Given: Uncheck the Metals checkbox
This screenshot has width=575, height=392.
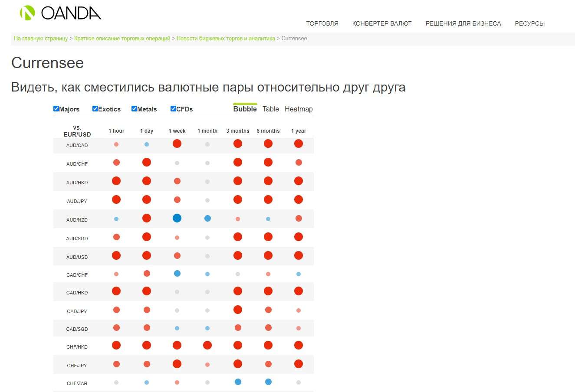Looking at the screenshot, I should (x=134, y=109).
